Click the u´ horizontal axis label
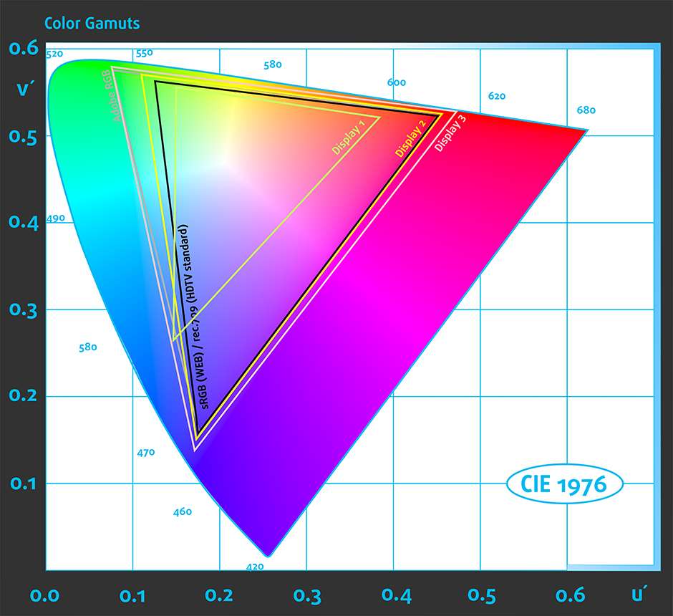The image size is (673, 616). click(639, 593)
